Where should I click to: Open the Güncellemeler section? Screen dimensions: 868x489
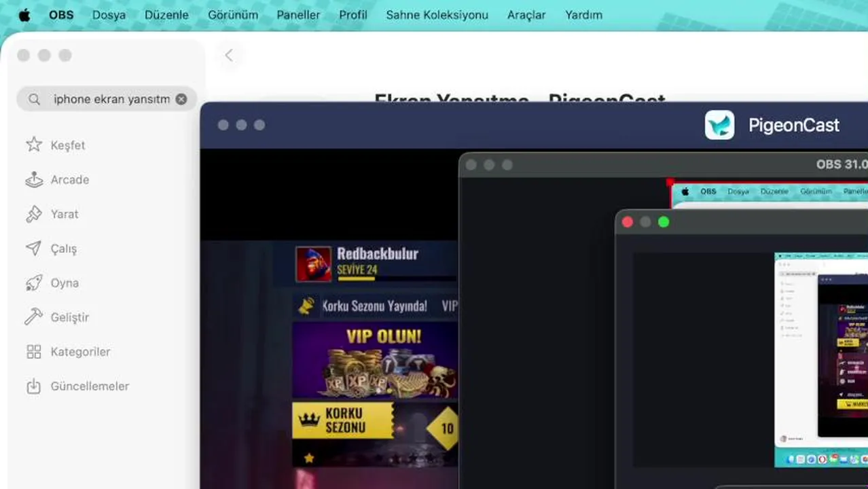point(90,386)
